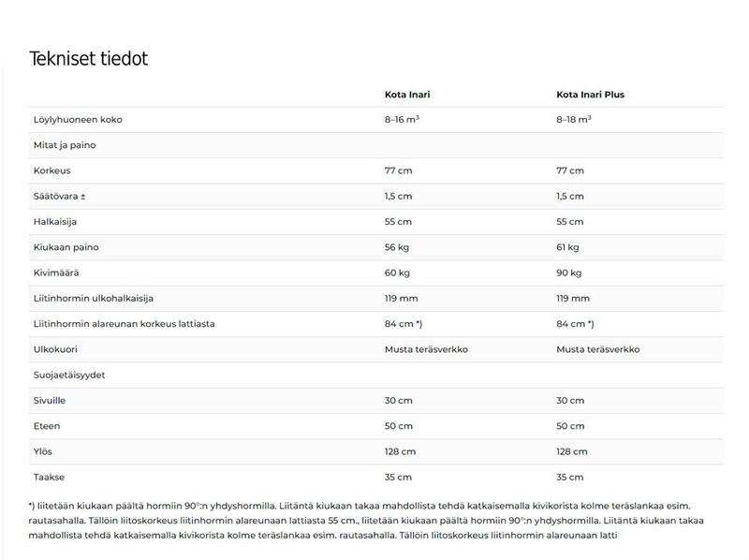Click the Tekniset tiedot heading
Screen dimensions: 749x560
click(x=89, y=59)
